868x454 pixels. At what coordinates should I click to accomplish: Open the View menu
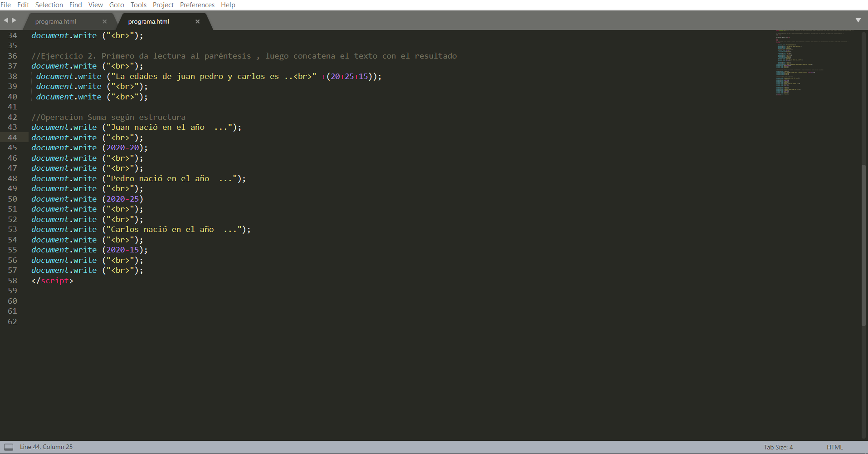[95, 5]
